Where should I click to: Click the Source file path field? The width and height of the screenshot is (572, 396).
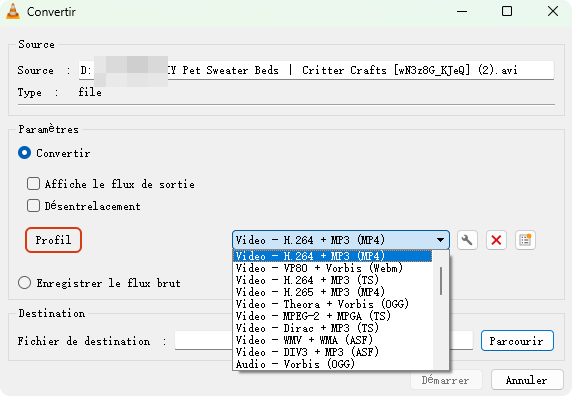[x=316, y=70]
